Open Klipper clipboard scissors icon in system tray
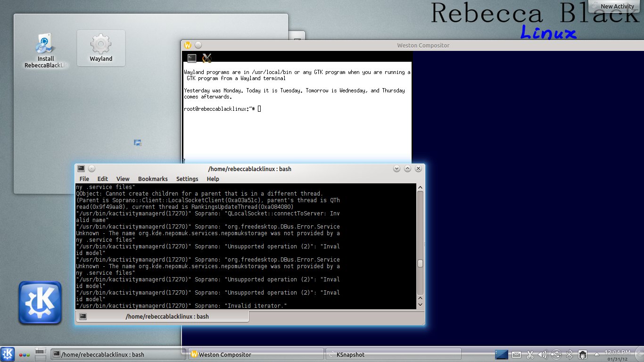 coord(530,354)
